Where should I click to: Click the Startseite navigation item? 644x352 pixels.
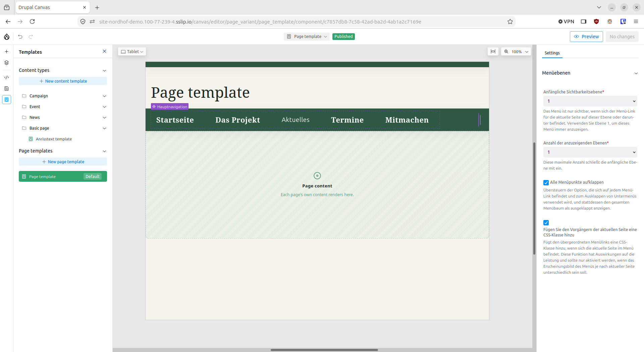click(175, 120)
